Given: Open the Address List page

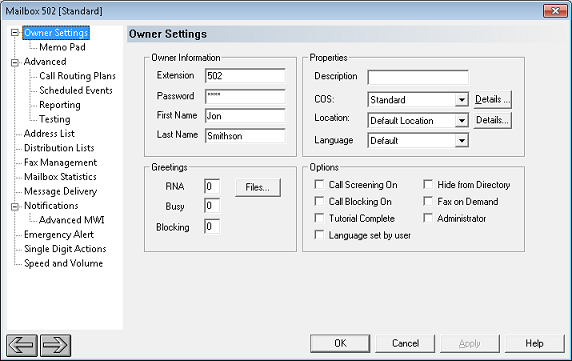Looking at the screenshot, I should tap(49, 134).
